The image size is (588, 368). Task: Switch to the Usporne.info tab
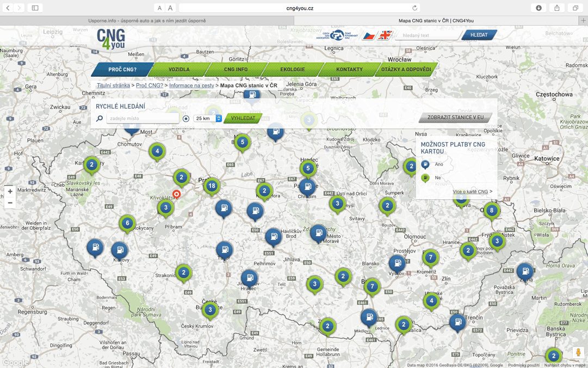[147, 21]
